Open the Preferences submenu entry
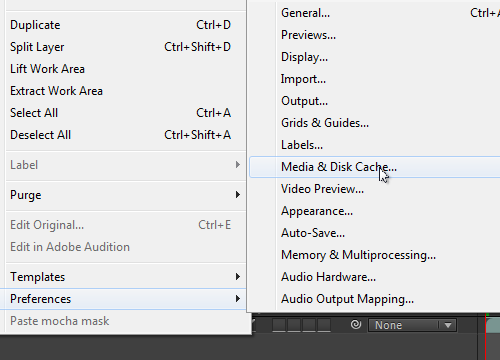This screenshot has height=360, width=500. pyautogui.click(x=123, y=299)
